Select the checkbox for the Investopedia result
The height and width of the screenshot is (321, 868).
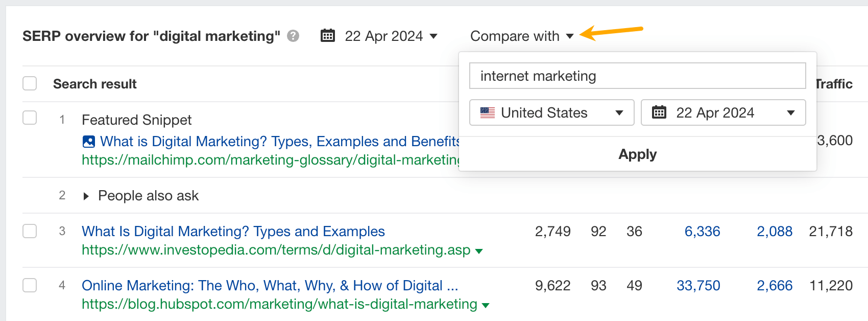[x=29, y=231]
